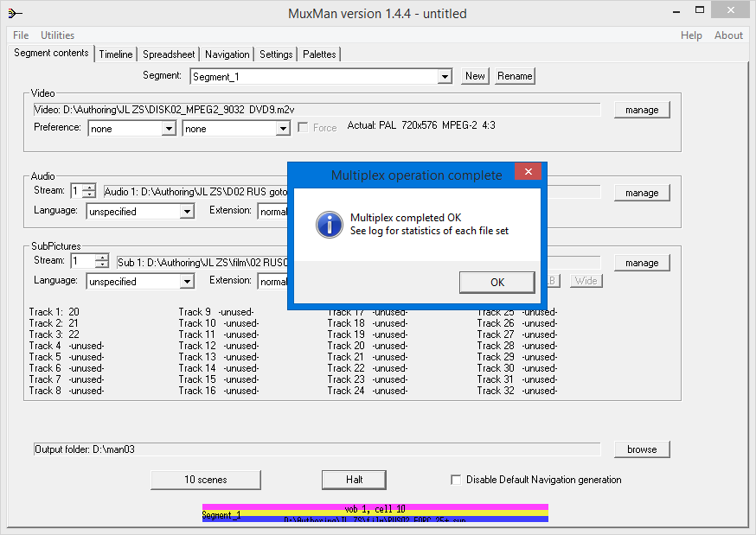This screenshot has width=756, height=535.
Task: Click the blue information icon in dialog
Action: coord(330,225)
